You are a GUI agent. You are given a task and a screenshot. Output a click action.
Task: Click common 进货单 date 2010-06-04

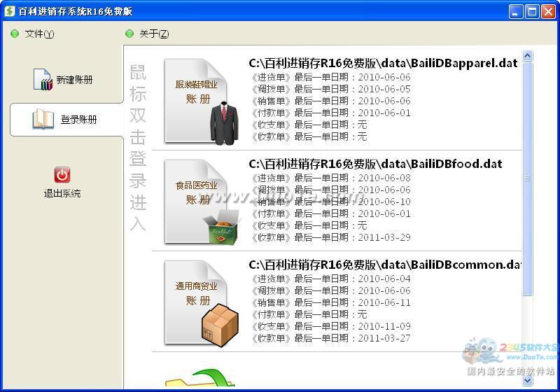pos(384,279)
